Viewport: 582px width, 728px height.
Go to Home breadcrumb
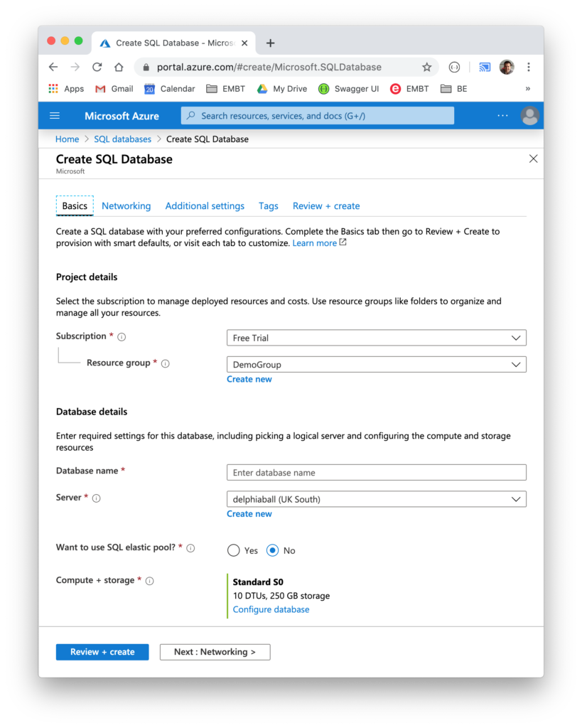[x=68, y=139]
